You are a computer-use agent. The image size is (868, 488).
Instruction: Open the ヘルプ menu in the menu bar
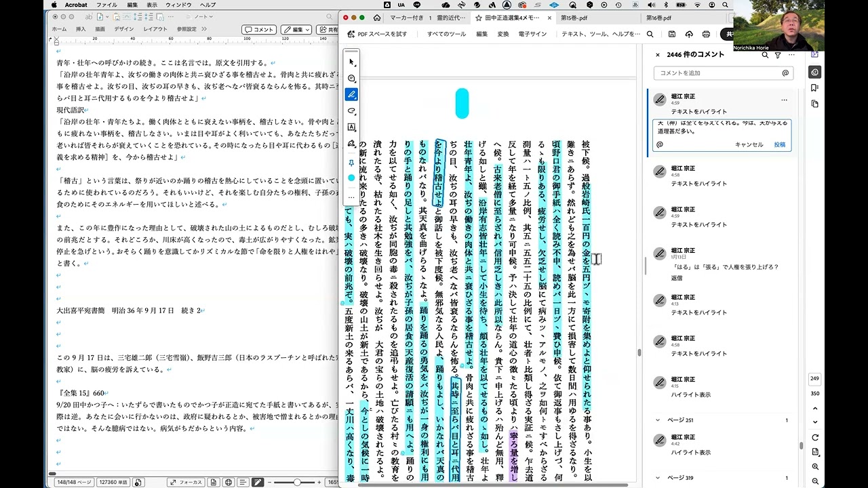click(208, 5)
